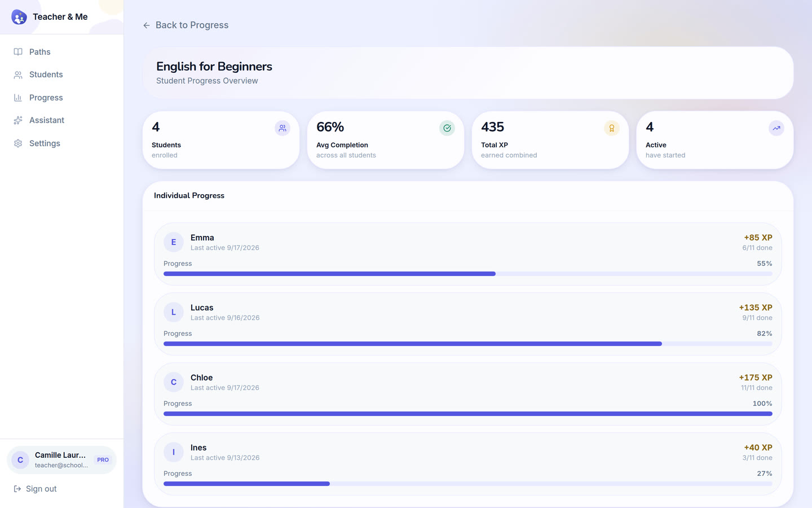This screenshot has width=812, height=508.
Task: Click Chloe's avatar in progress list
Action: pyautogui.click(x=174, y=382)
